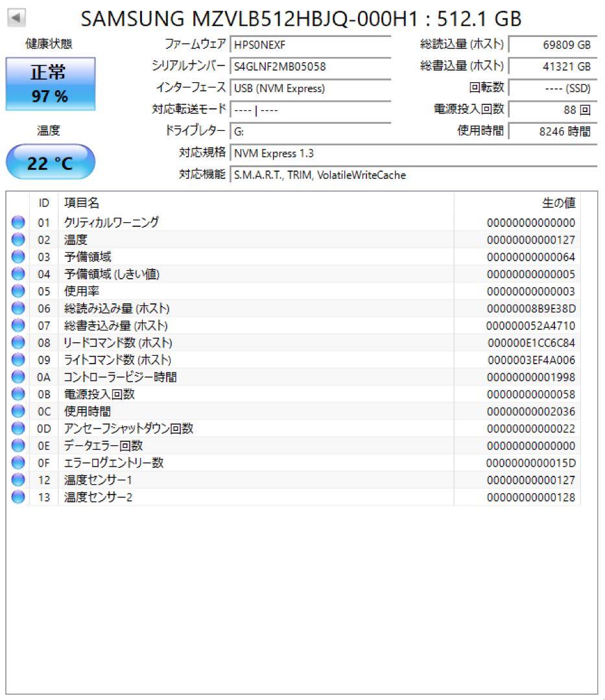The width and height of the screenshot is (605, 700).
Task: Click raw value 00000000000128
Action: pos(531,497)
